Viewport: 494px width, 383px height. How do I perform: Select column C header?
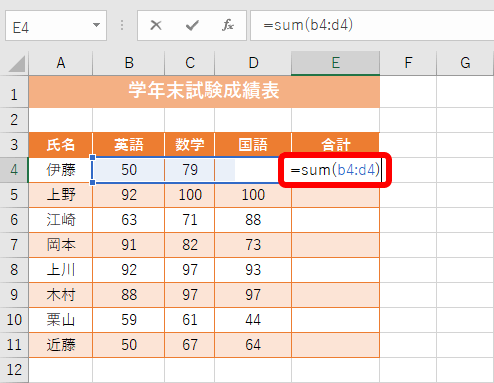click(x=190, y=63)
